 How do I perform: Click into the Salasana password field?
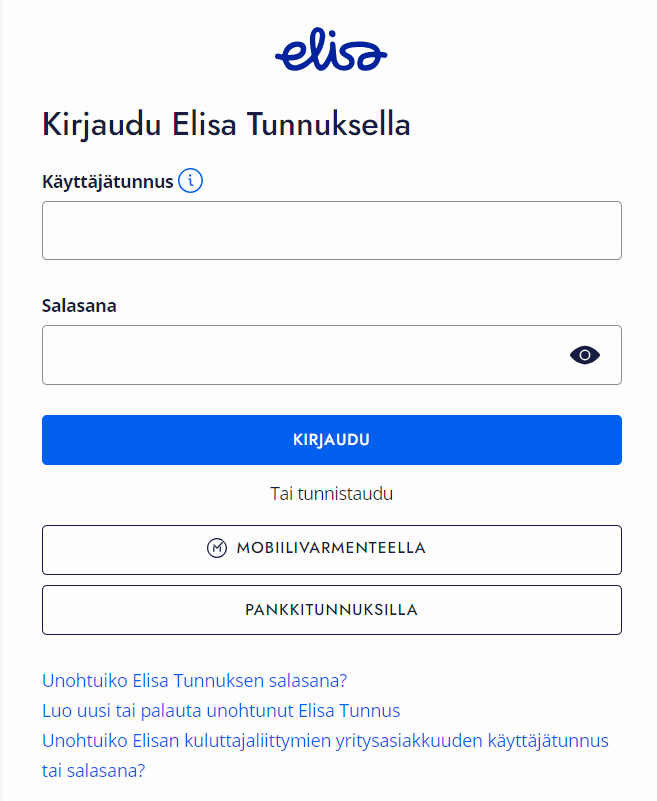click(300, 355)
